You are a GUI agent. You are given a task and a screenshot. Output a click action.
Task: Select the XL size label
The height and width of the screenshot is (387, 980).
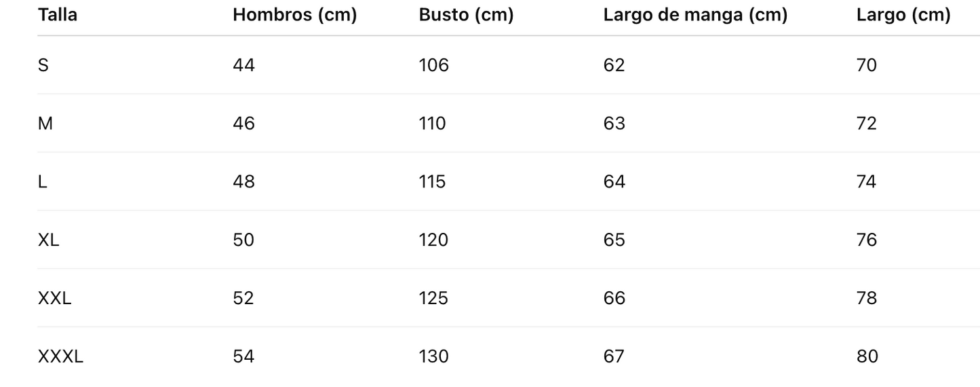[x=49, y=240]
